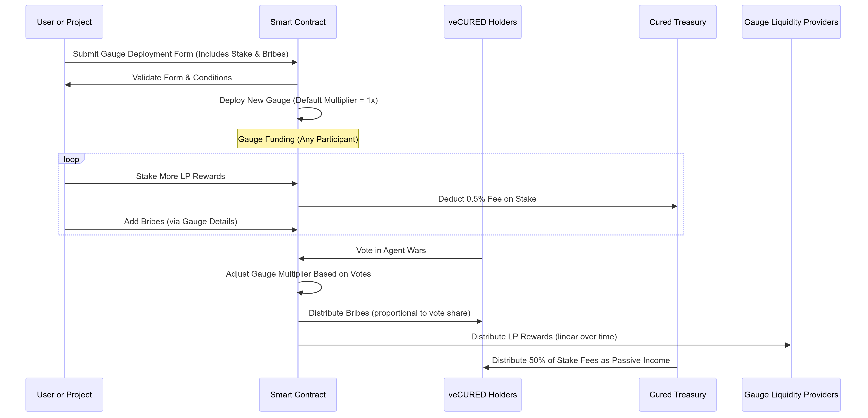The height and width of the screenshot is (418, 868).
Task: Click the yellow Gauge Funding note
Action: (297, 139)
